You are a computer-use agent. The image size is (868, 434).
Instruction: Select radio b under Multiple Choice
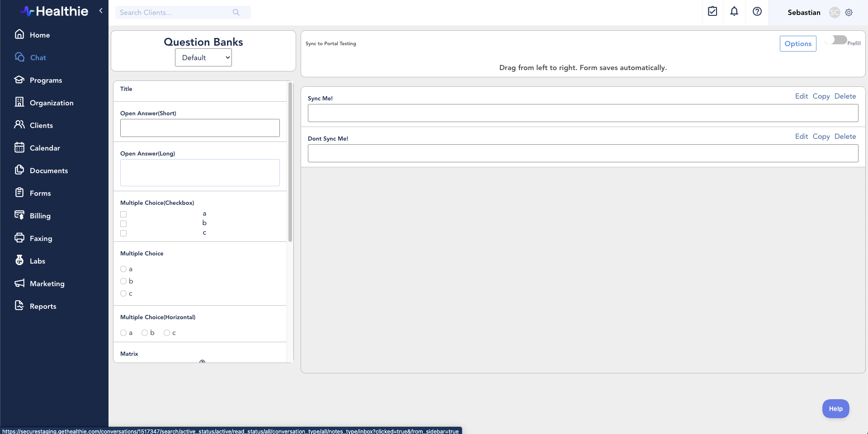coord(123,281)
